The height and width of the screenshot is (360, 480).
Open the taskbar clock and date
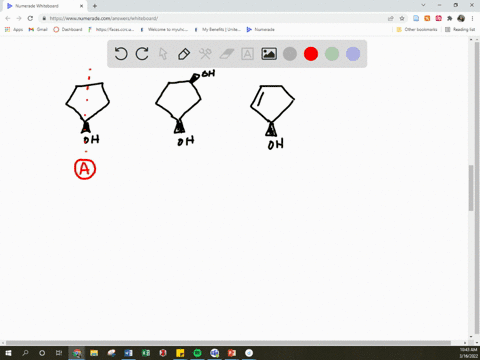pos(468,353)
